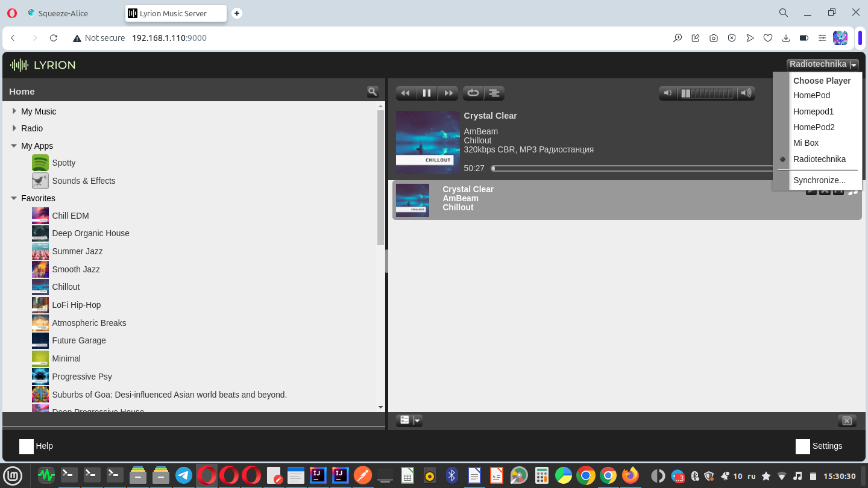Launch Firefox from the taskbar
Viewport: 868px width, 488px height.
pyautogui.click(x=631, y=475)
